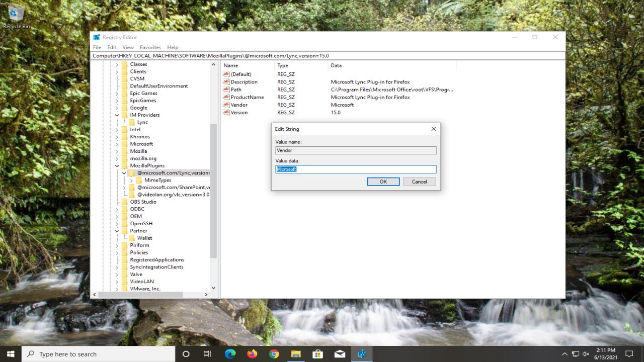644x362 pixels.
Task: Click the muted volume tray icon
Action: click(586, 354)
